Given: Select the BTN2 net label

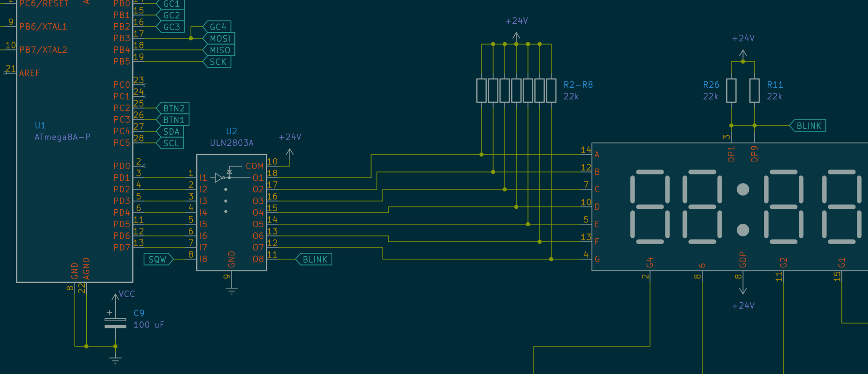Looking at the screenshot, I should (172, 108).
